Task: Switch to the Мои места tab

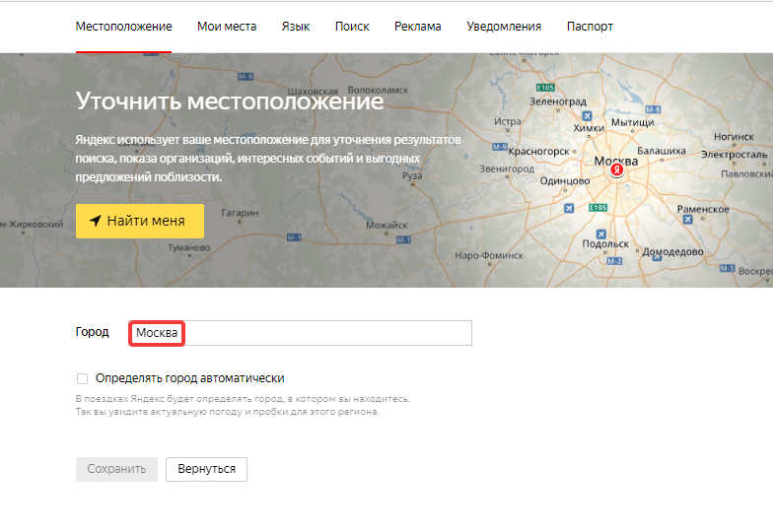Action: point(227,27)
